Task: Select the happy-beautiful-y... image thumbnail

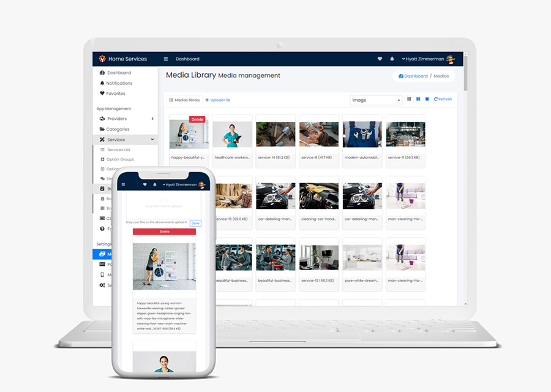Action: pyautogui.click(x=189, y=134)
